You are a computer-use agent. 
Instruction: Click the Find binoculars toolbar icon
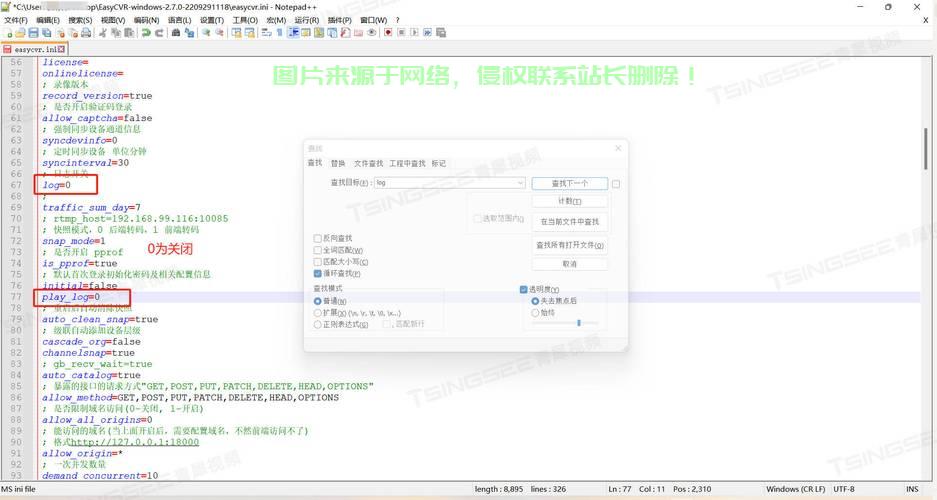pos(176,33)
